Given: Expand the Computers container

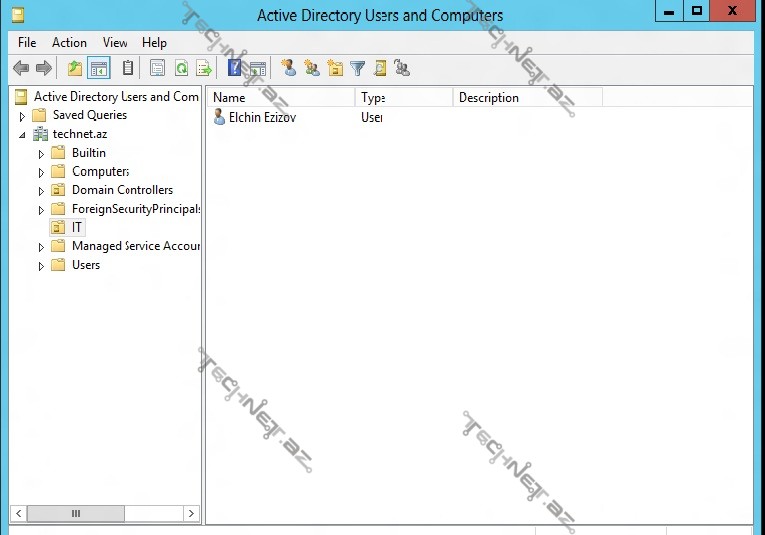Looking at the screenshot, I should 41,173.
